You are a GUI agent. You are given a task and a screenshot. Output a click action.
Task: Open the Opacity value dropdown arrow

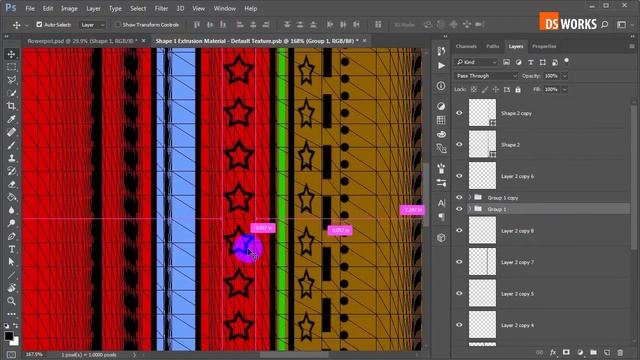[565, 76]
